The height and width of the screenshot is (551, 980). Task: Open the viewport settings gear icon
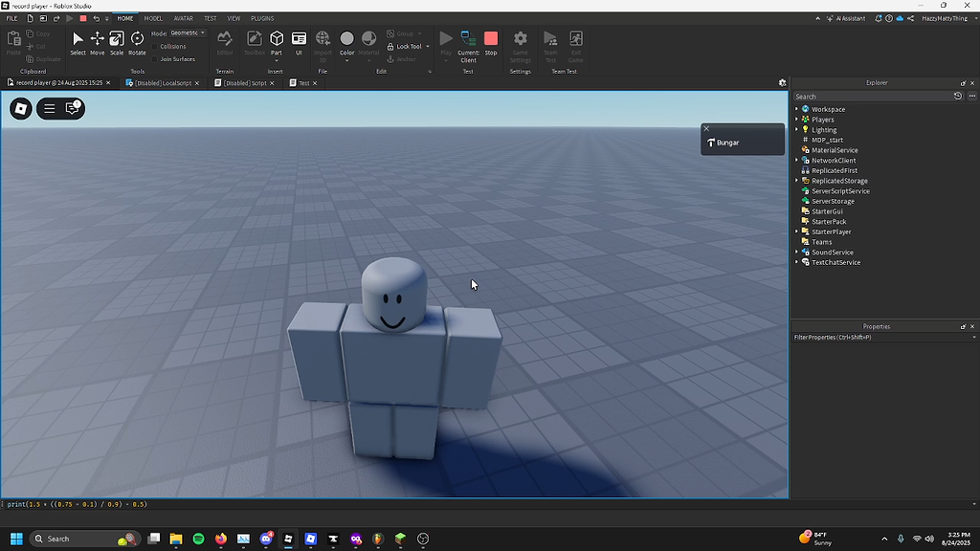pyautogui.click(x=782, y=82)
